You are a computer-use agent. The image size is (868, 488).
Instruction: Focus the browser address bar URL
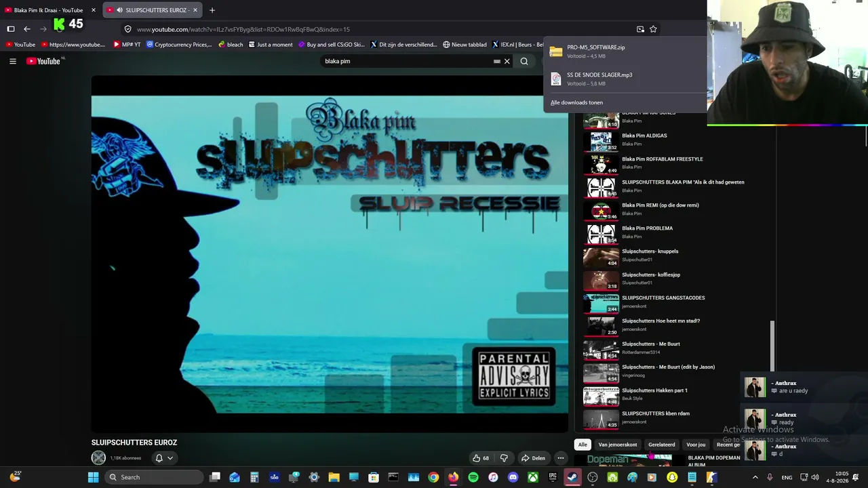243,29
